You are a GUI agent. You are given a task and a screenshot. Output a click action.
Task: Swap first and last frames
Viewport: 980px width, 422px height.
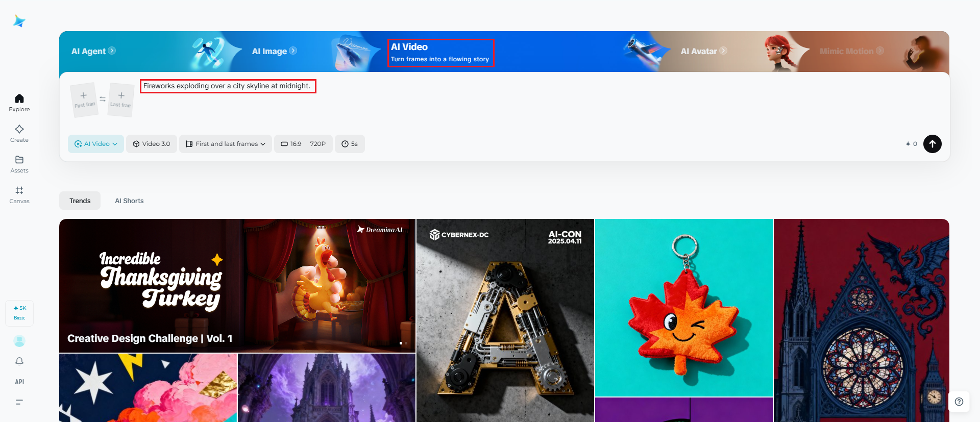coord(103,99)
